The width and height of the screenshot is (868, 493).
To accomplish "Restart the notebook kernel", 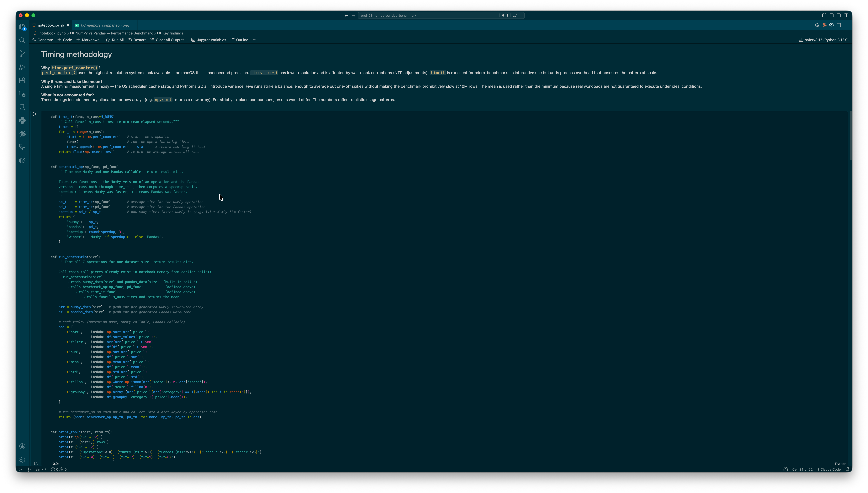I will (137, 40).
